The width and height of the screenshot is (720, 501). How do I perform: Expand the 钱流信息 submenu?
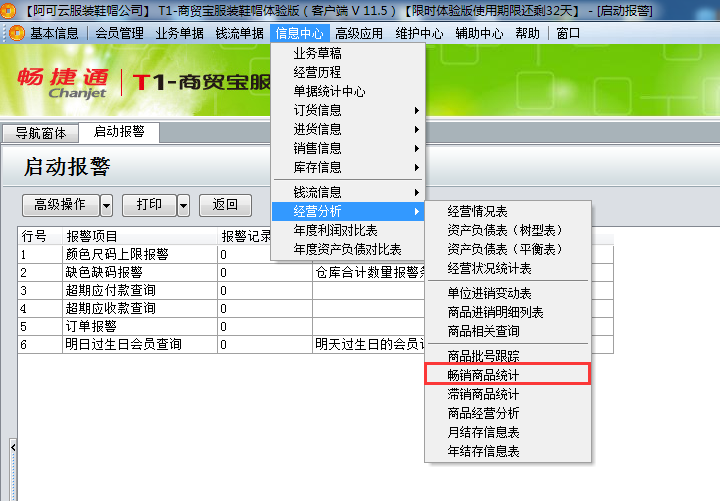pos(348,192)
